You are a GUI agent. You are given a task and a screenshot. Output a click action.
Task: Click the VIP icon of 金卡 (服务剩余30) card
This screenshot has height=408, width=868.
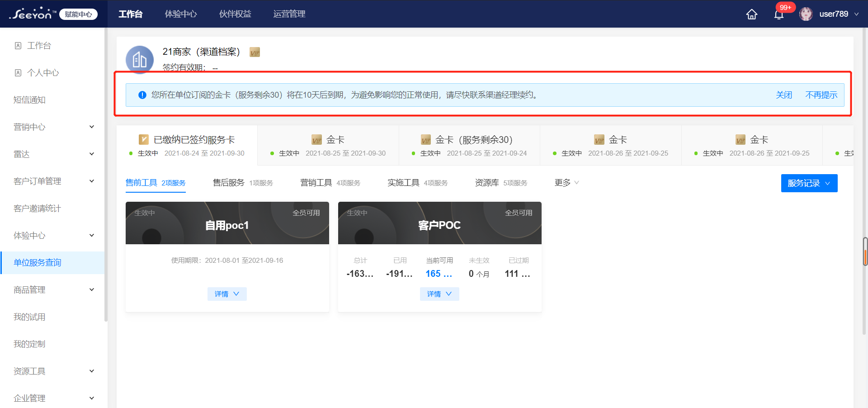tap(425, 139)
